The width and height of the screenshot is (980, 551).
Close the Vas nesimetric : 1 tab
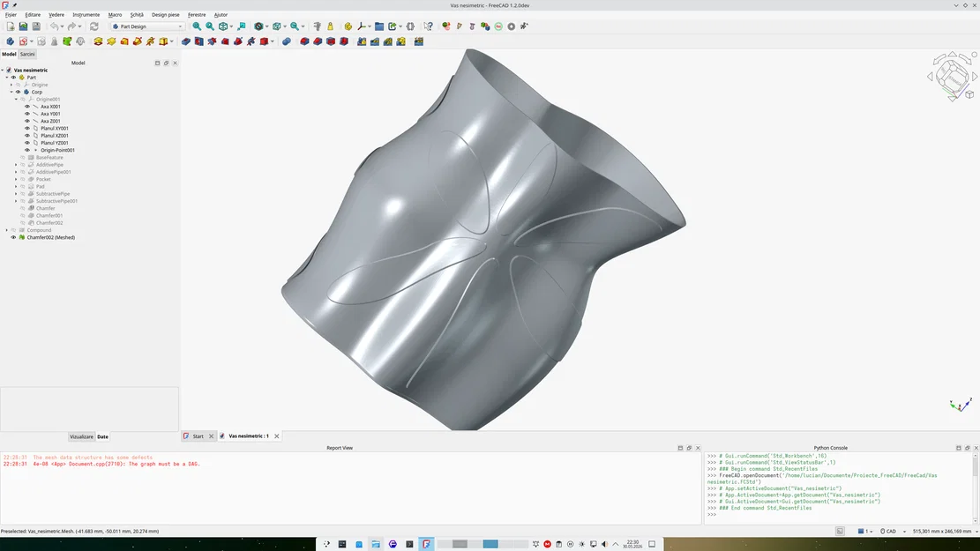[x=277, y=436]
